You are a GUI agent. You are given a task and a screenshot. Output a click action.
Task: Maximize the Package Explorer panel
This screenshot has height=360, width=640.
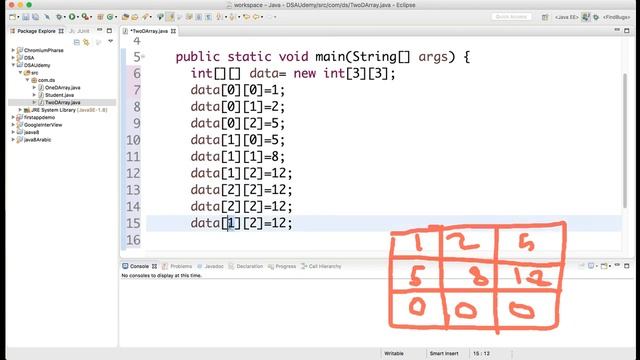(x=109, y=31)
